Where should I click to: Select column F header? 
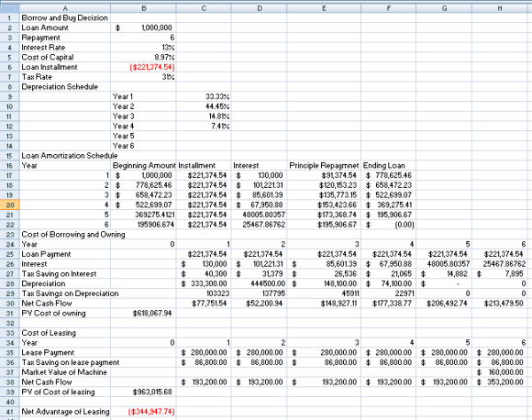point(389,8)
